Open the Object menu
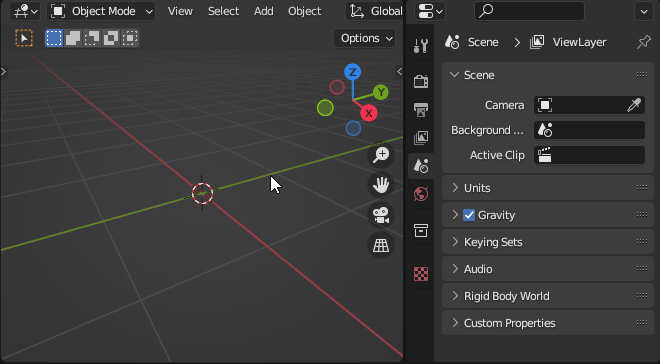 [304, 11]
